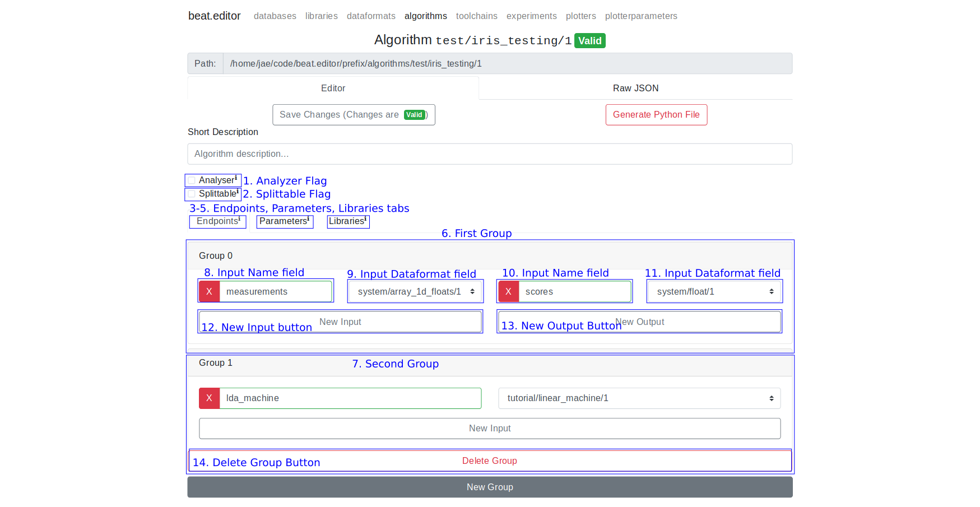The height and width of the screenshot is (507, 980).
Task: Switch to the Raw JSON tab
Action: [x=635, y=89]
